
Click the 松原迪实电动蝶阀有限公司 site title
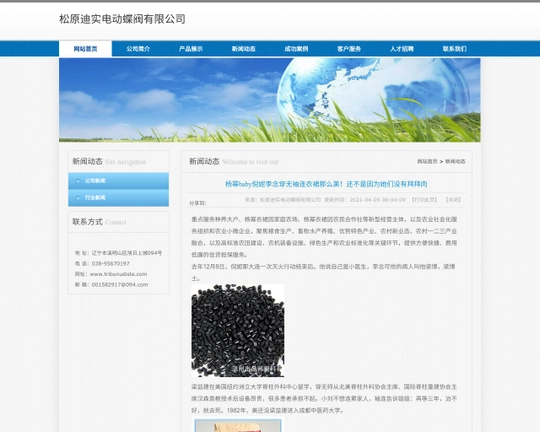122,19
